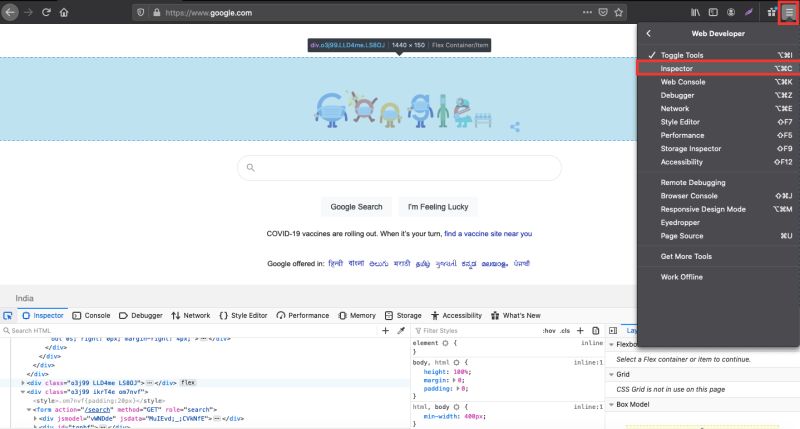Pick a color with the eyedropper icon in markup panel
Image resolution: width=800 pixels, height=429 pixels.
tap(401, 331)
